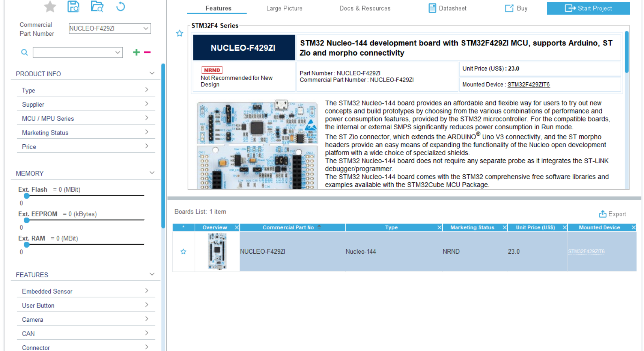Click the Unit Price (US$) column header
The image size is (644, 351).
[x=536, y=227]
